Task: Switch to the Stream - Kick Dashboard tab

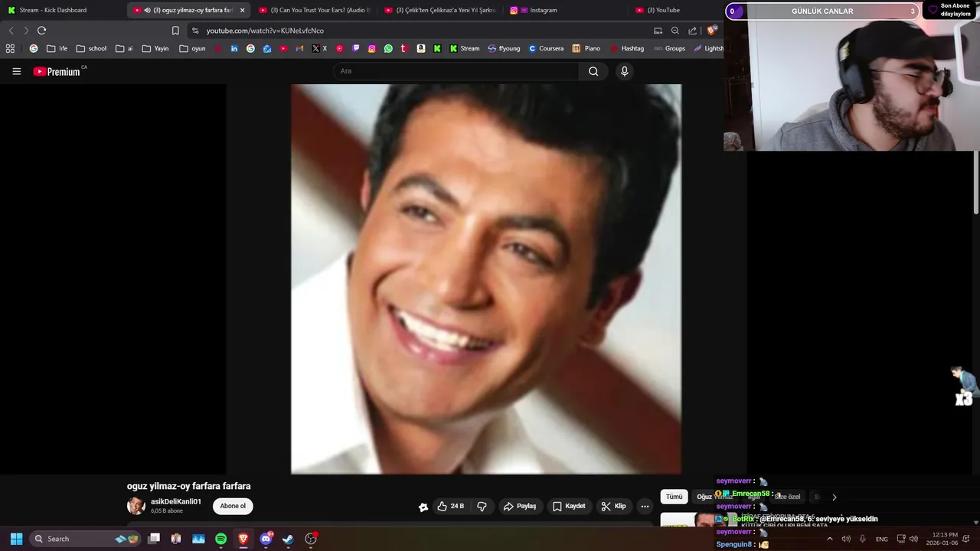Action: (x=61, y=10)
